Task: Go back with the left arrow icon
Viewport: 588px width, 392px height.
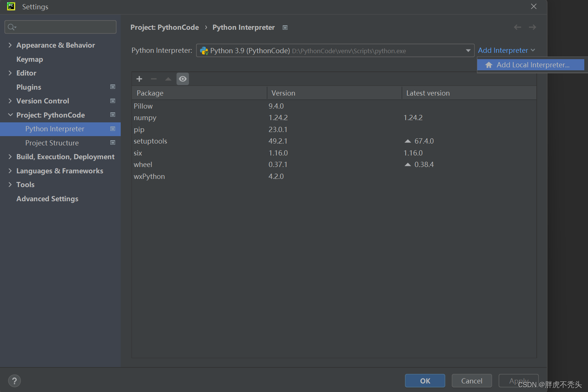Action: [517, 27]
